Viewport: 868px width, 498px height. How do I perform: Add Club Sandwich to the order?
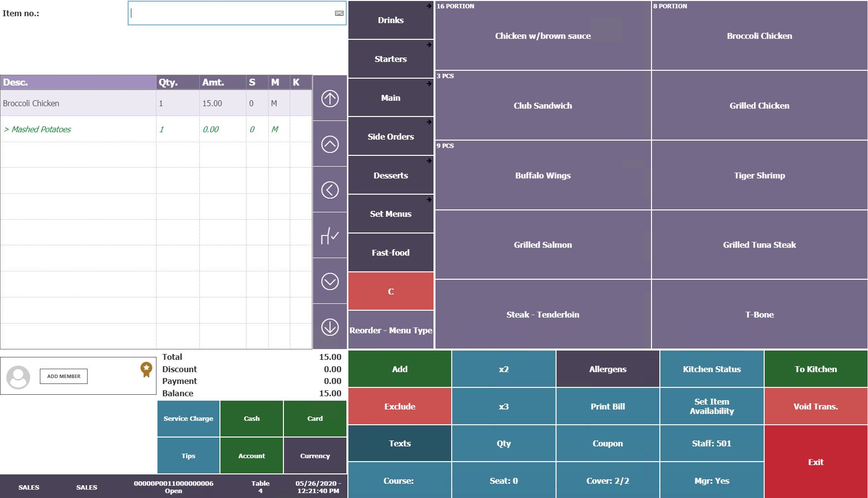[x=543, y=106]
